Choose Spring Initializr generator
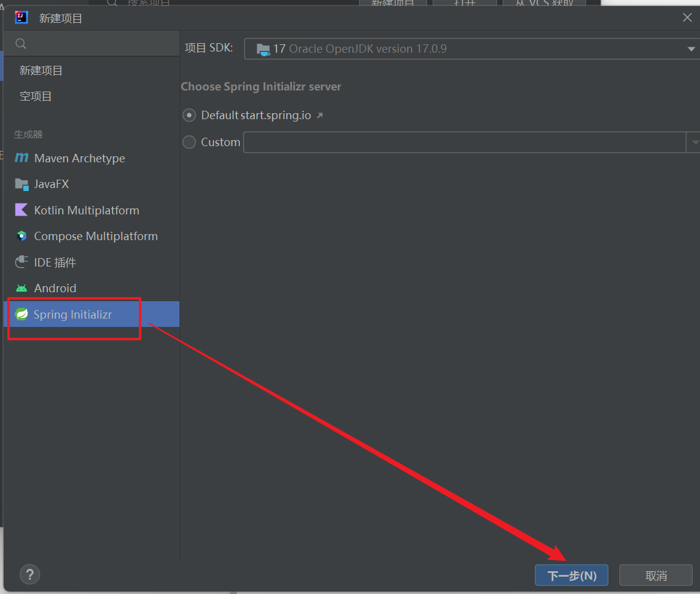700x594 pixels. point(91,314)
